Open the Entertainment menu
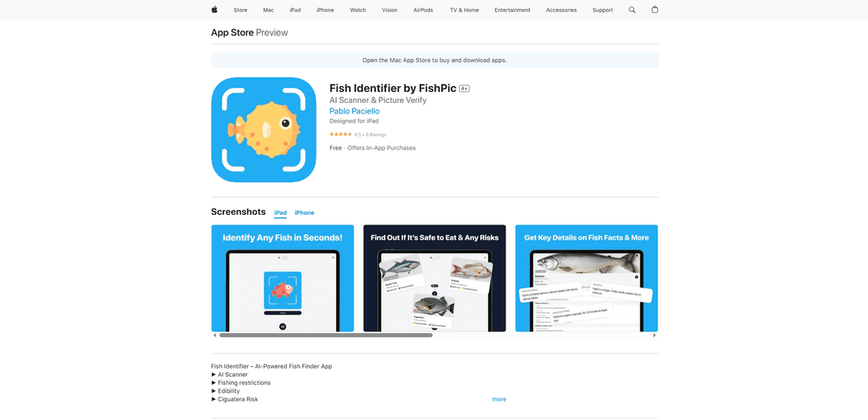The height and width of the screenshot is (420, 868). 513,10
